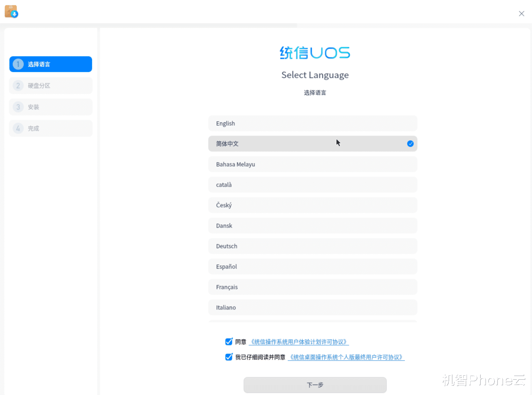Click the blue checkmark on 简体中文 row

coord(410,144)
